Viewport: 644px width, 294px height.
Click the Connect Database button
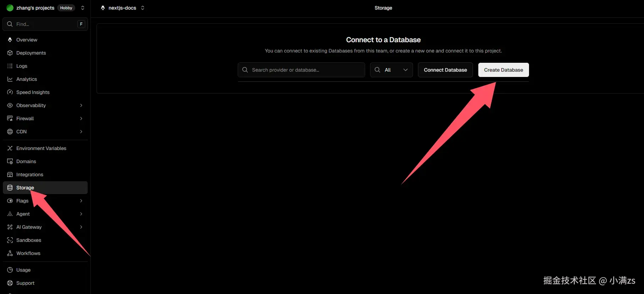tap(445, 70)
